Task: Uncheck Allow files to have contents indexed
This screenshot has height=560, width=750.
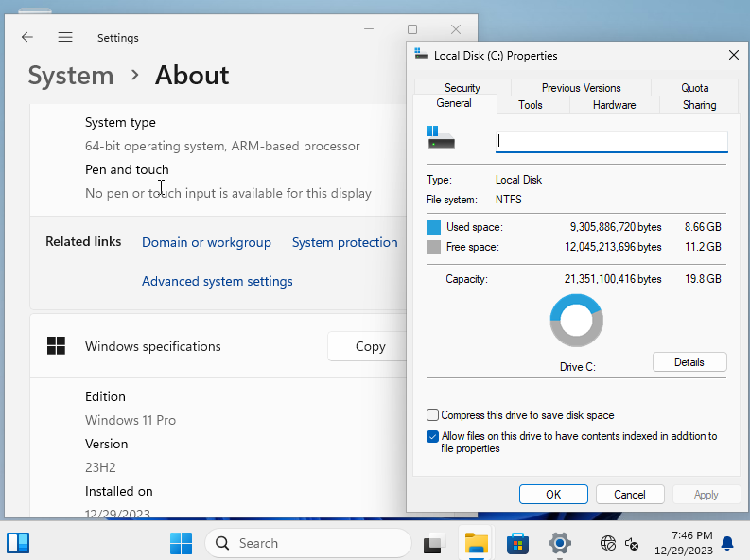Action: [x=433, y=437]
